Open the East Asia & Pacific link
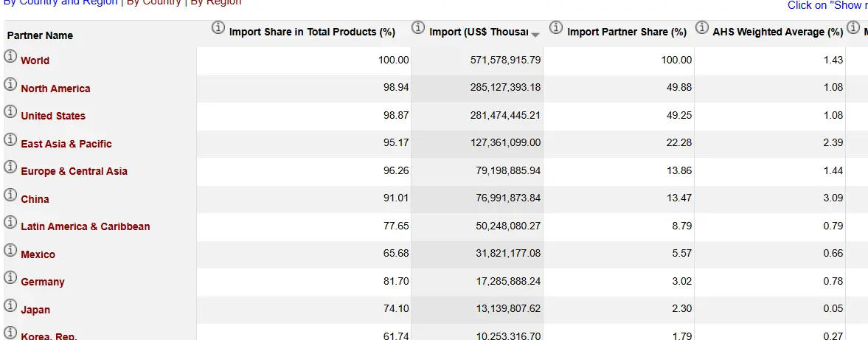This screenshot has height=340, width=868. (x=66, y=144)
